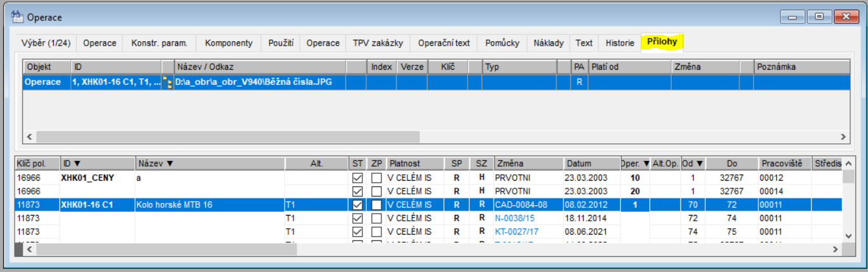Click the attachment link icon in the Operace row
Viewport: 868px width, 272px height.
coord(168,82)
